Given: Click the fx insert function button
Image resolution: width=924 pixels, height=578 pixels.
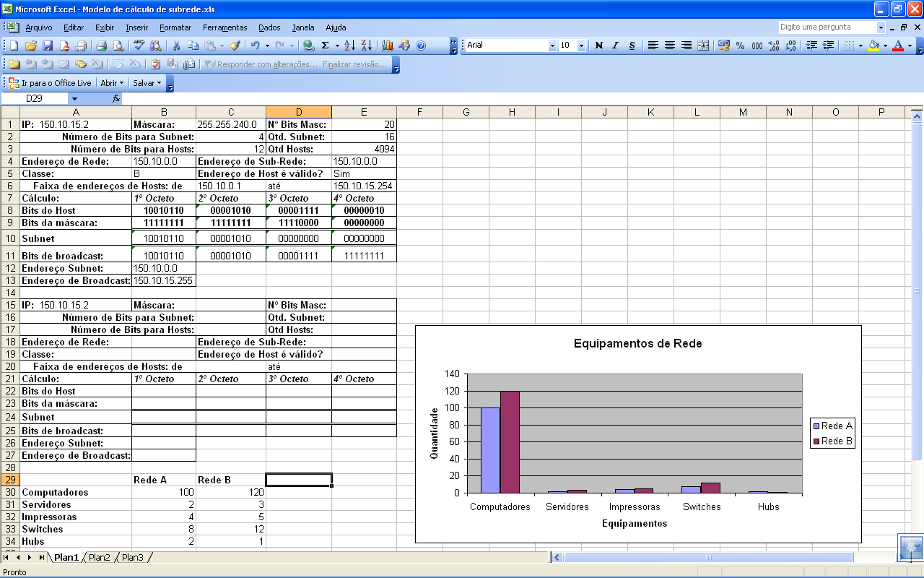Looking at the screenshot, I should tap(116, 98).
